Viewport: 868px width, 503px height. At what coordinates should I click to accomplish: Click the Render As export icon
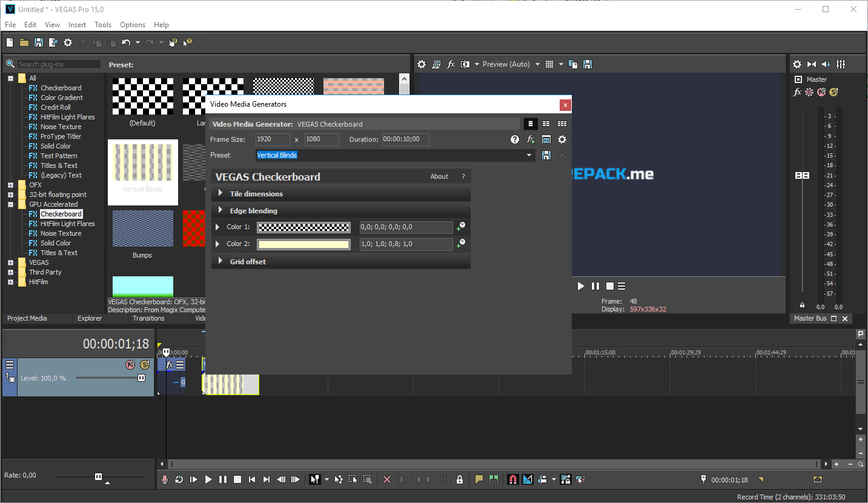coord(53,42)
